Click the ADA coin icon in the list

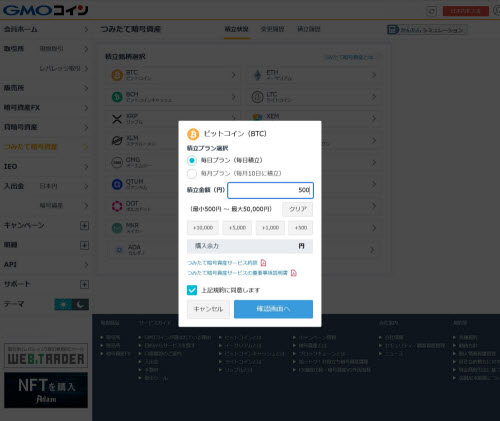click(119, 250)
